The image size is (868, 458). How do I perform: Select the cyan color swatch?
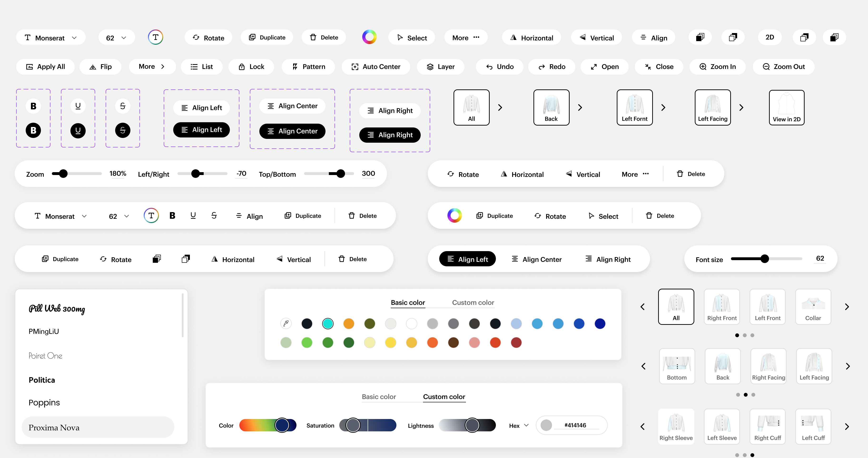click(x=327, y=324)
